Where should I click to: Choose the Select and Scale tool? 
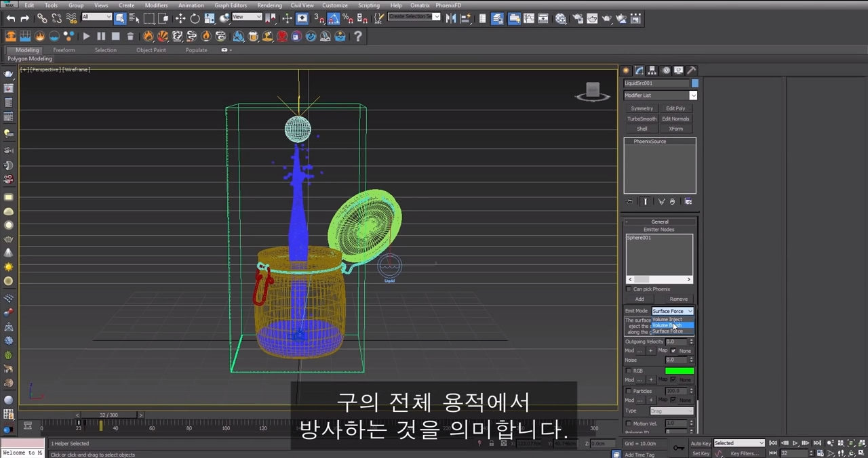(x=210, y=18)
